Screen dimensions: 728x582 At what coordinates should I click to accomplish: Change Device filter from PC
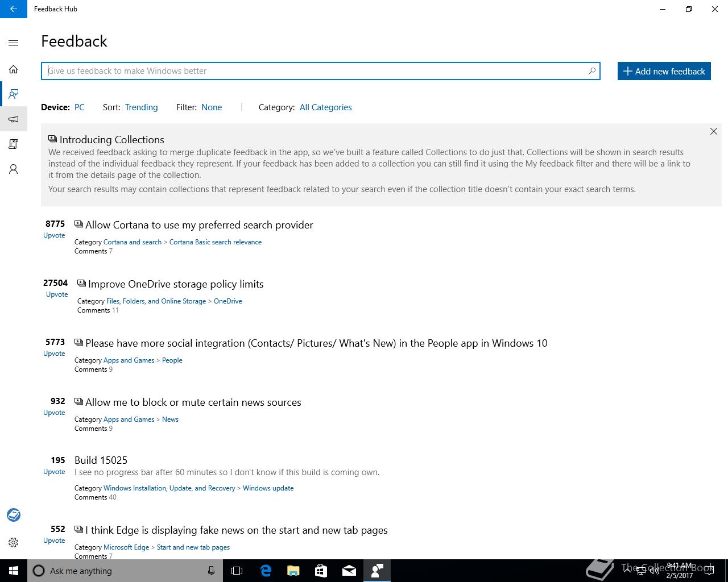80,107
